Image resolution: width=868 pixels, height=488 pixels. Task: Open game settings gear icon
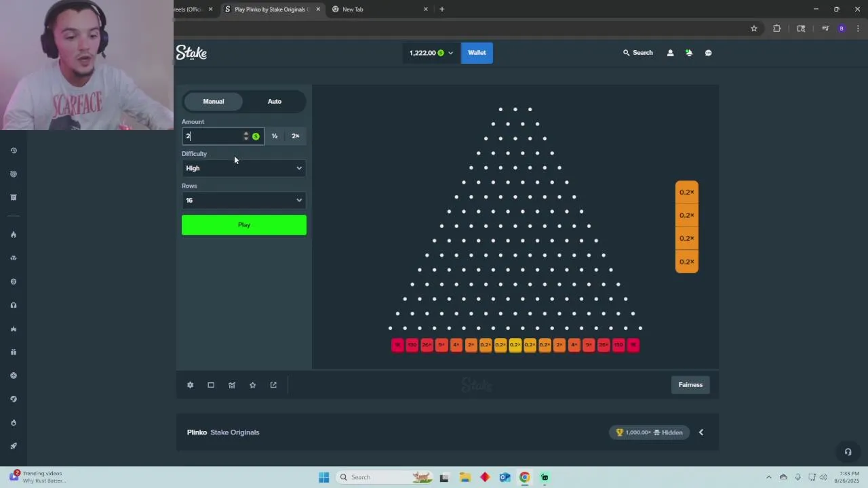[191, 385]
